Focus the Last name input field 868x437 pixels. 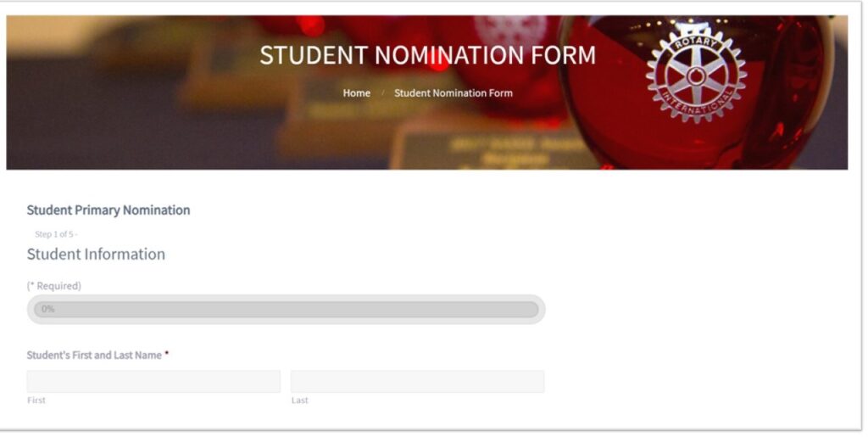(417, 382)
